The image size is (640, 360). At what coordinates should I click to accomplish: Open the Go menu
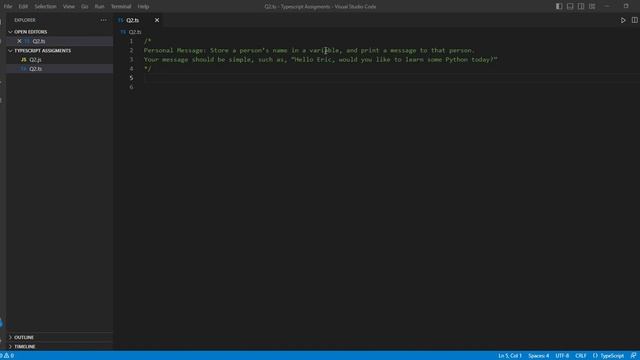(x=84, y=7)
